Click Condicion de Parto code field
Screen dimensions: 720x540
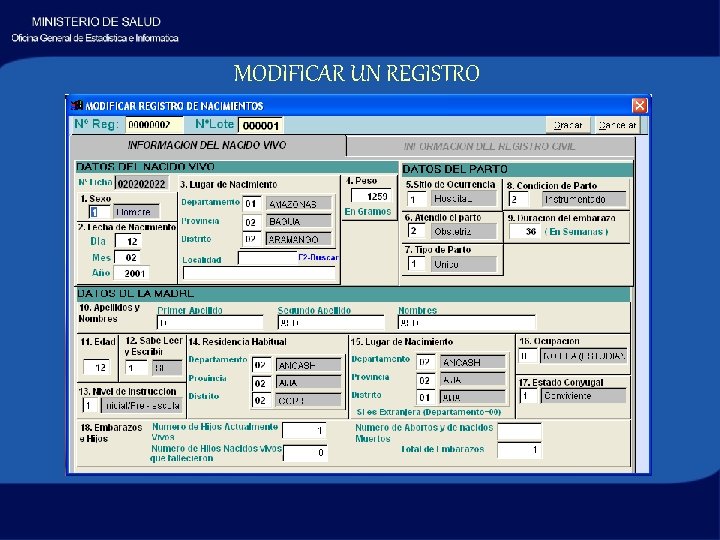518,199
